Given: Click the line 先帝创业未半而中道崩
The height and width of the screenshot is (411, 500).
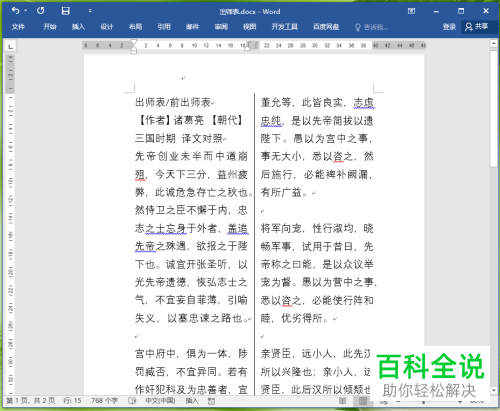Looking at the screenshot, I should click(191, 156).
